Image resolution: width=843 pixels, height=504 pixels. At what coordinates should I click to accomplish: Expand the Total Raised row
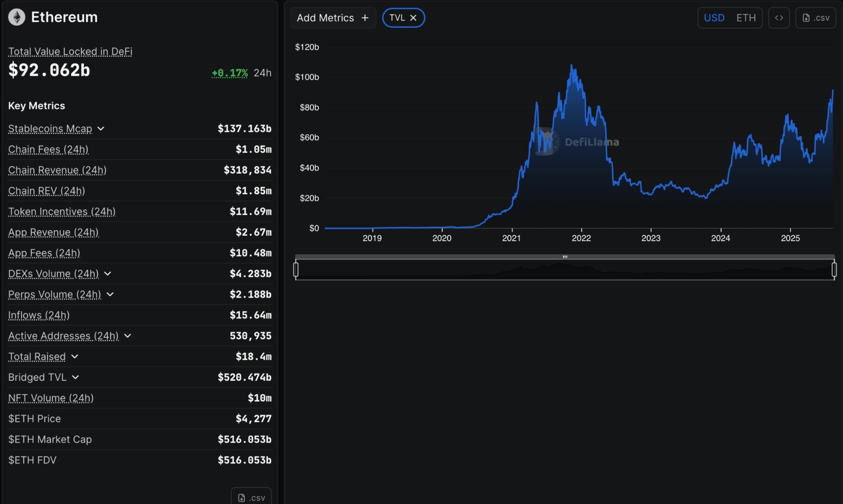click(x=75, y=356)
